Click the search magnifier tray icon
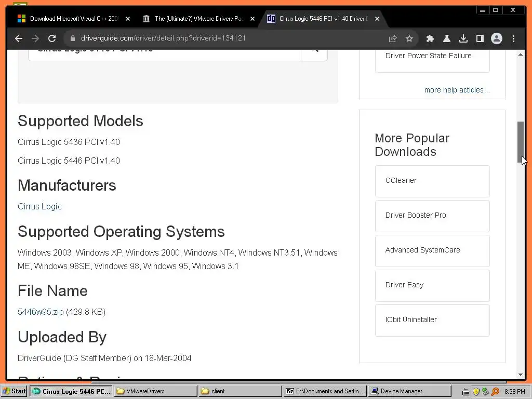The width and height of the screenshot is (532, 399). click(495, 392)
